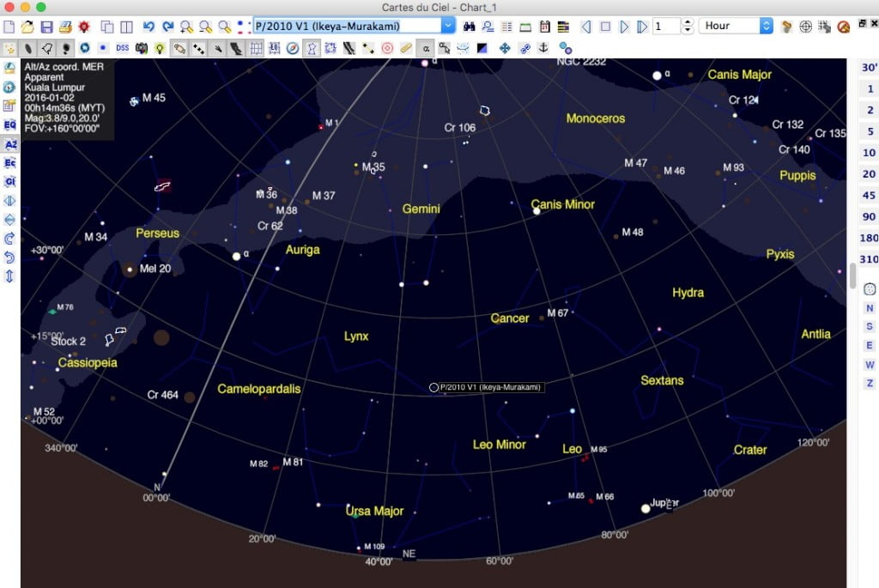Click the DSS image download icon
The height and width of the screenshot is (588, 879).
(122, 48)
